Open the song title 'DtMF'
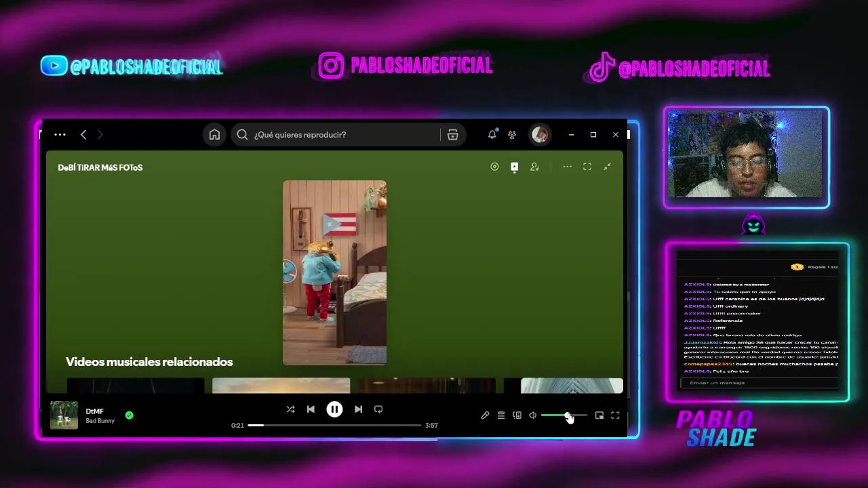The height and width of the screenshot is (488, 868). tap(95, 411)
